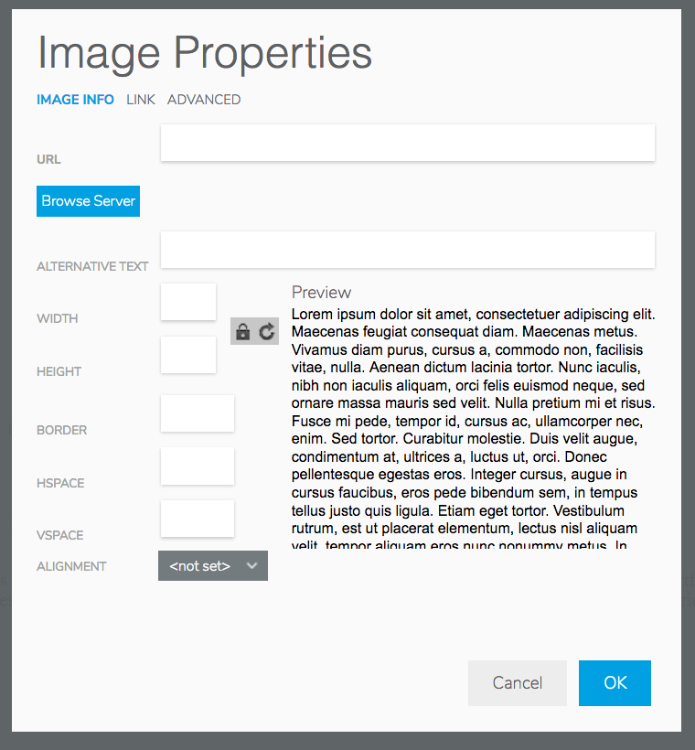695x750 pixels.
Task: Select the Image Info tab
Action: click(x=75, y=99)
